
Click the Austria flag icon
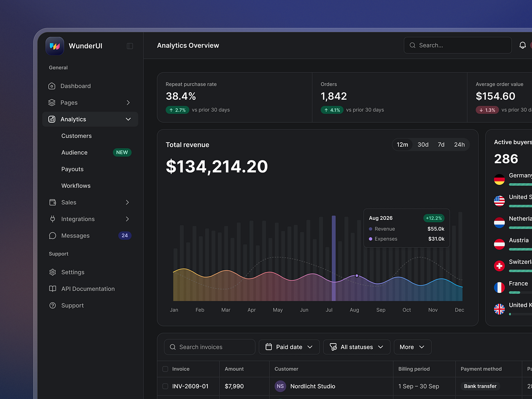click(499, 244)
